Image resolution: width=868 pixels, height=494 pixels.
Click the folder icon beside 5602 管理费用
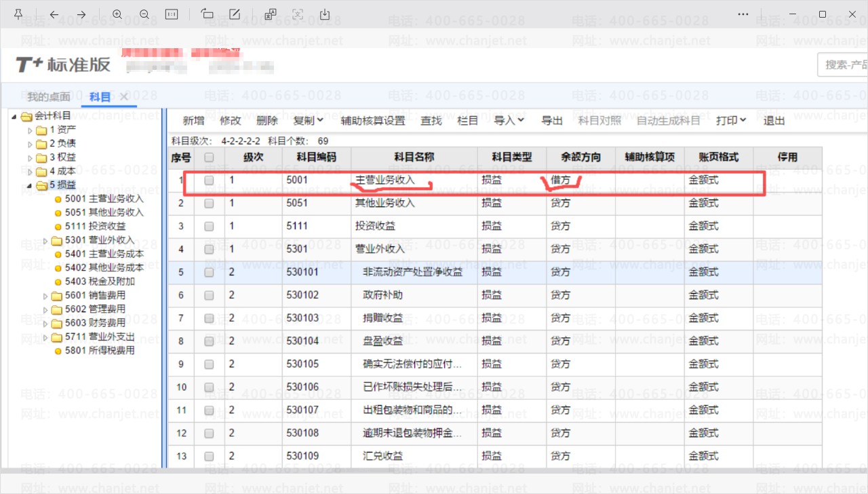57,310
